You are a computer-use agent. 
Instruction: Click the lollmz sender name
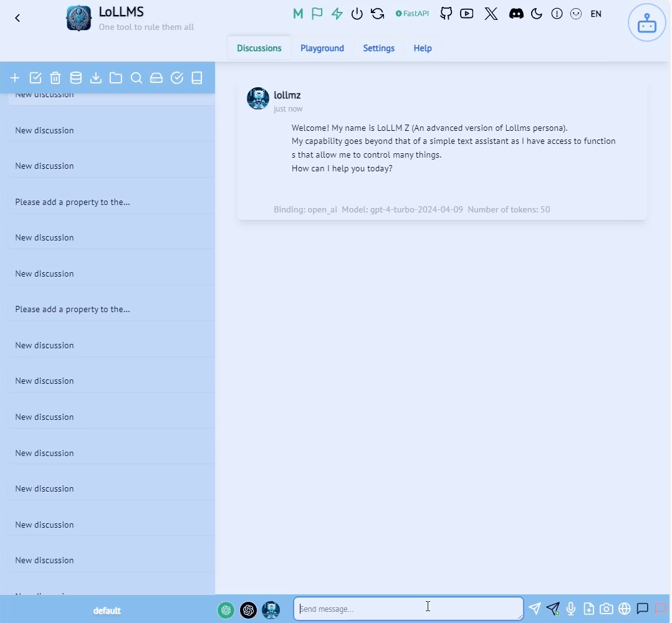point(287,95)
